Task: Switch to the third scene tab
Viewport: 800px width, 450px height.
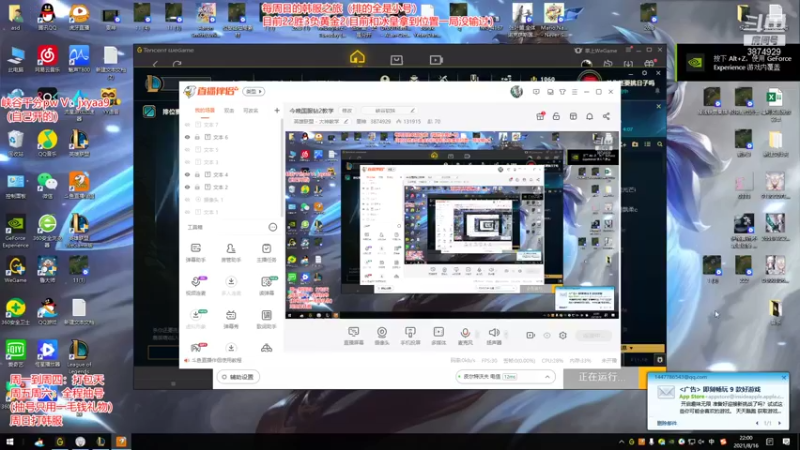Action: click(x=251, y=110)
